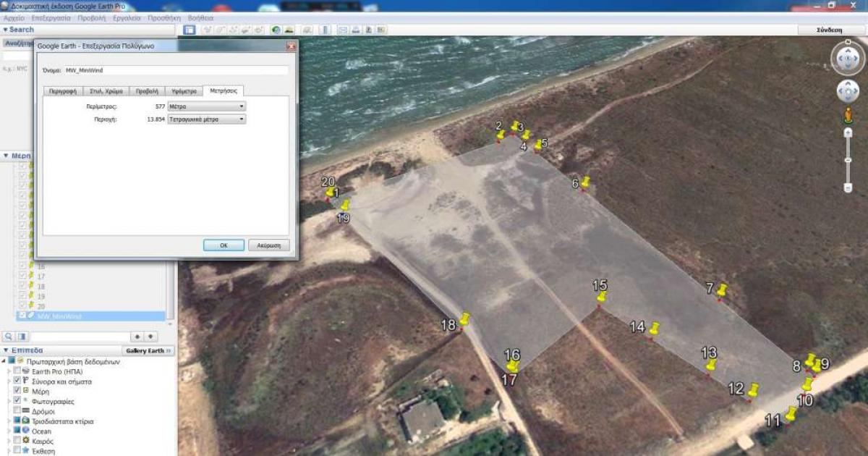Click the historical imagery globe icon
The height and width of the screenshot is (456, 868).
tap(276, 30)
